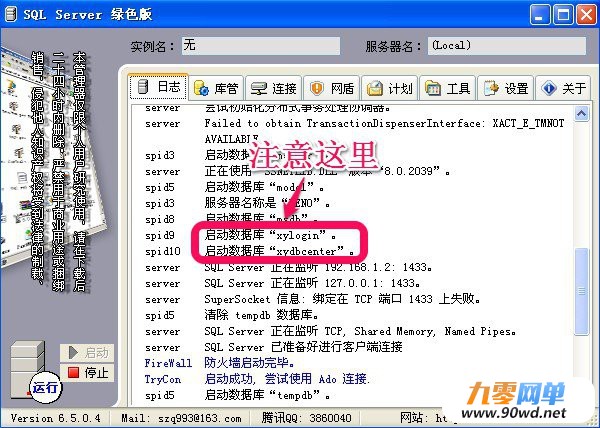This screenshot has width=600, height=428.
Task: Click the network computer icon on 连接 tab
Action: (259, 89)
